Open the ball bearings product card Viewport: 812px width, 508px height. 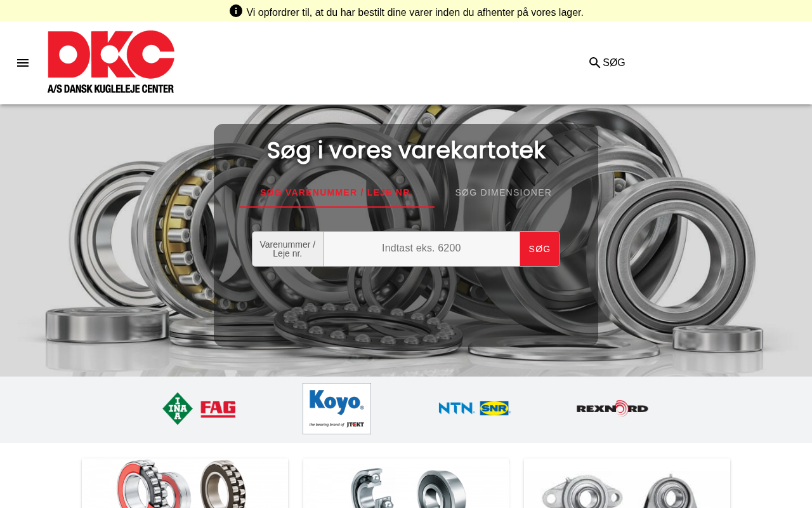click(406, 483)
